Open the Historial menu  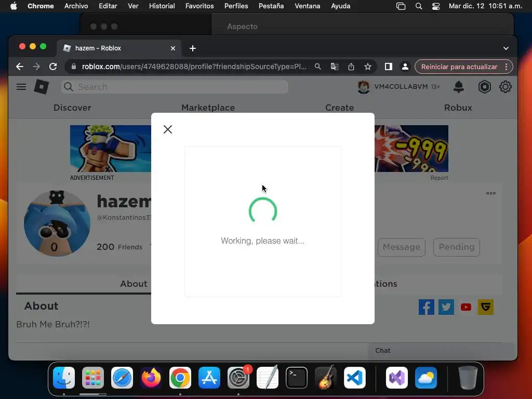point(162,6)
